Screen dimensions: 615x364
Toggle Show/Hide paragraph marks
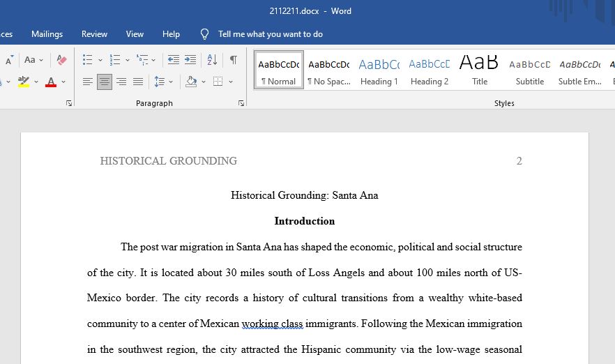[x=234, y=60]
